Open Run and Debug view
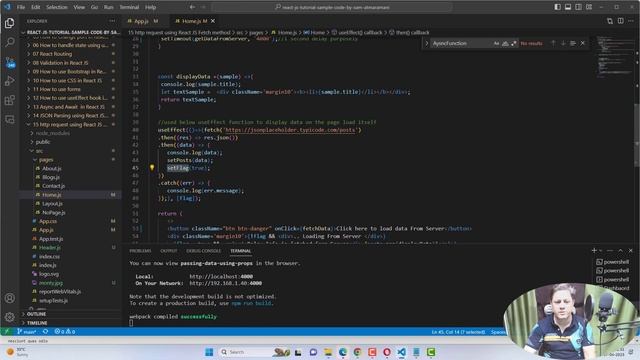Viewport: 640px width, 360px height. (9, 81)
